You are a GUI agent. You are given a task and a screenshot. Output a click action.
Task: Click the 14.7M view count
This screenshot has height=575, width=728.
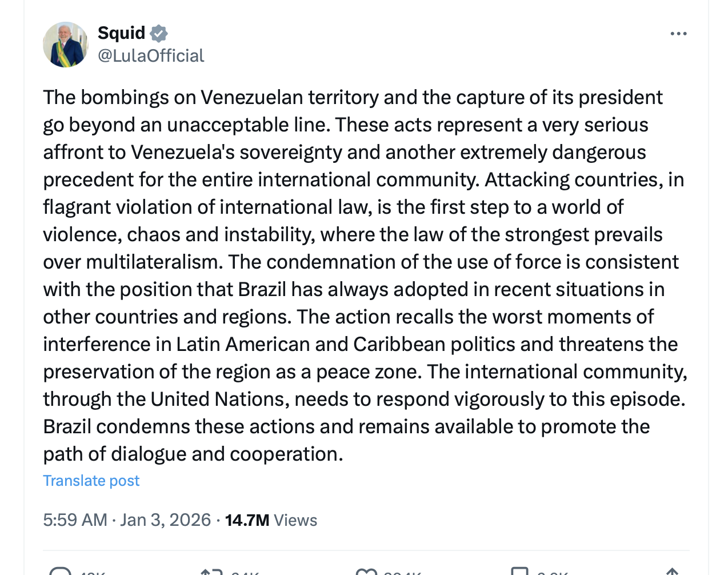click(x=247, y=520)
